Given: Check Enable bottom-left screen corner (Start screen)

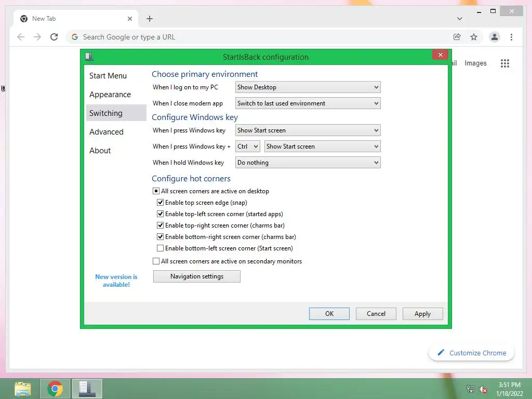Looking at the screenshot, I should click(x=160, y=248).
